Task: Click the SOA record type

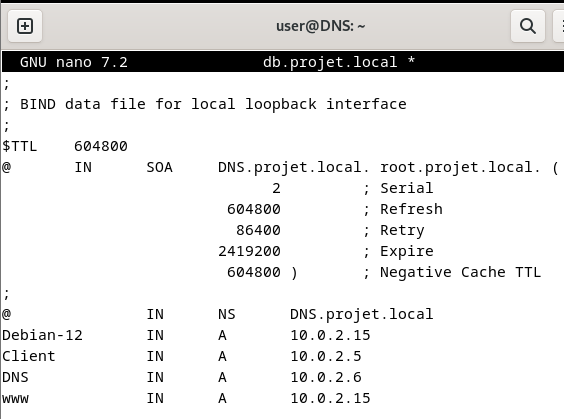Action: point(159,167)
